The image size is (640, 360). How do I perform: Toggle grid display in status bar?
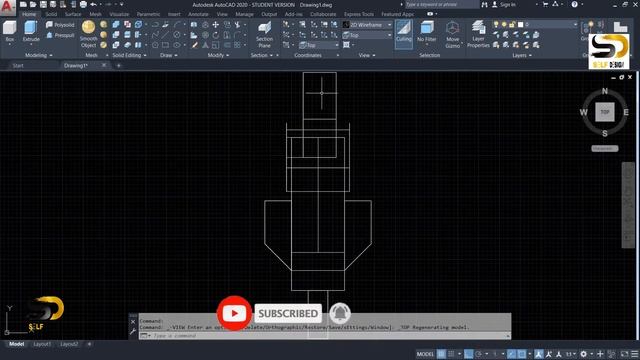click(x=441, y=354)
